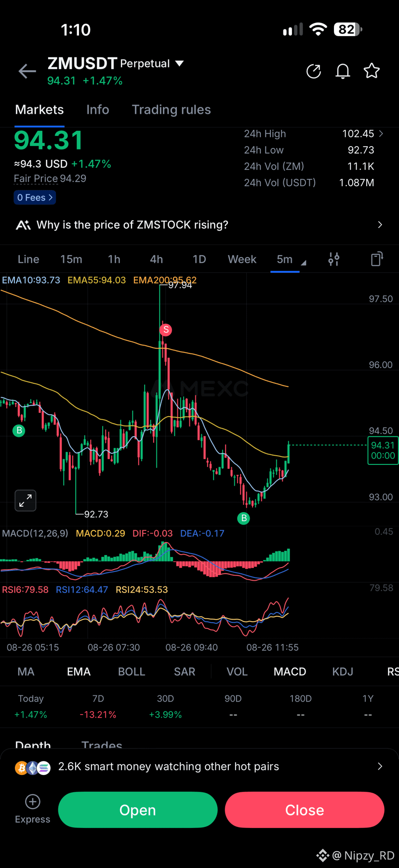
Task: Tap the 1Y performance column
Action: [x=368, y=706]
